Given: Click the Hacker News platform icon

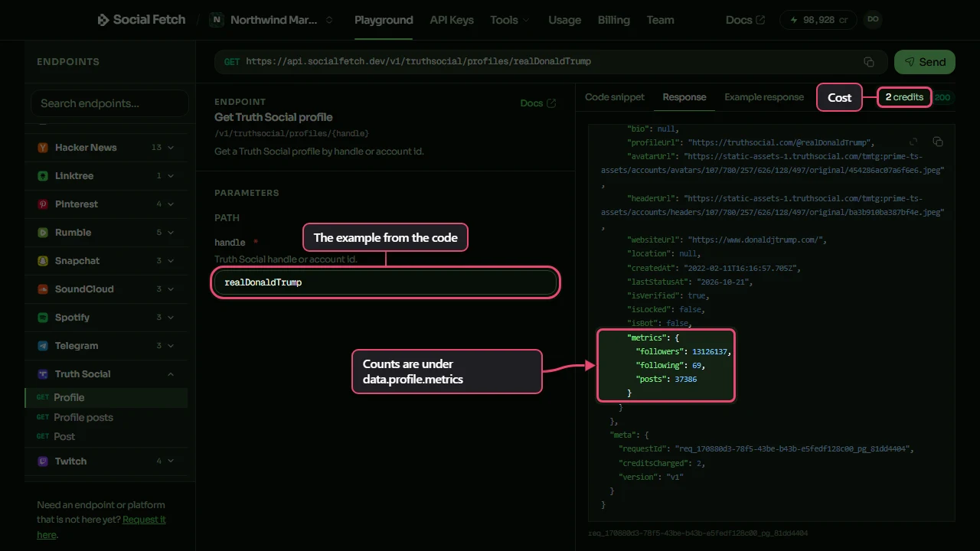Looking at the screenshot, I should 43,148.
